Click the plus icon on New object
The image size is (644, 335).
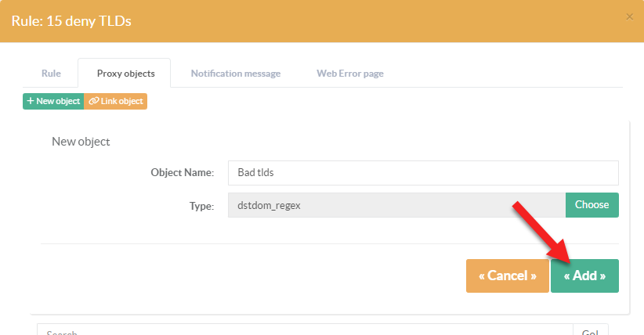(30, 102)
